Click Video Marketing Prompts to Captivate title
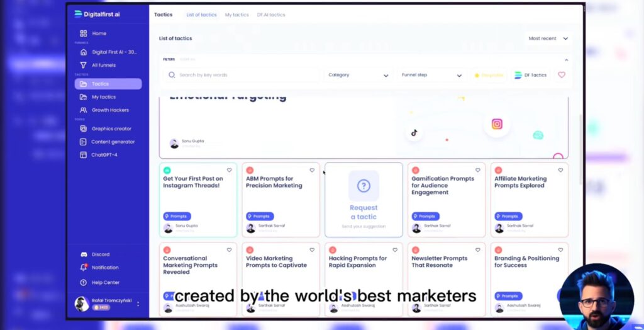 (277, 262)
